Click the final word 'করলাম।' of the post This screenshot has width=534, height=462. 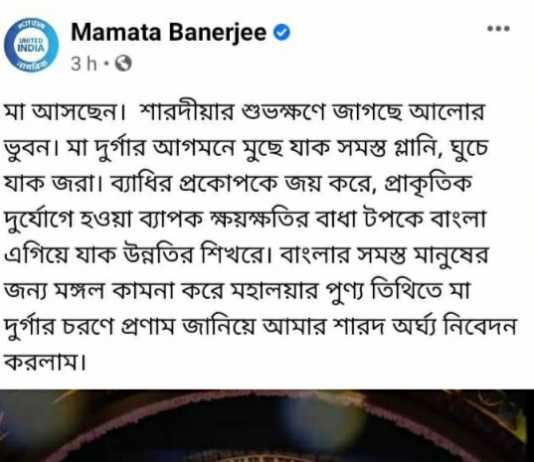44,362
